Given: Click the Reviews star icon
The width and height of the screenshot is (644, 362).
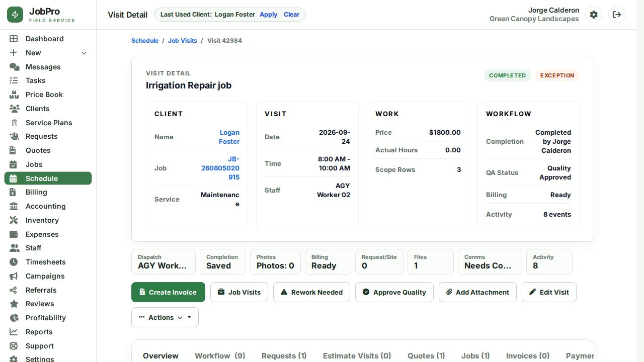Looking at the screenshot, I should [14, 304].
